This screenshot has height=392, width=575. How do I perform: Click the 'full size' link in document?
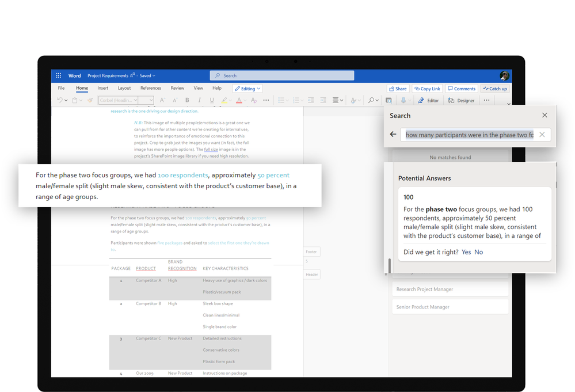pos(211,149)
